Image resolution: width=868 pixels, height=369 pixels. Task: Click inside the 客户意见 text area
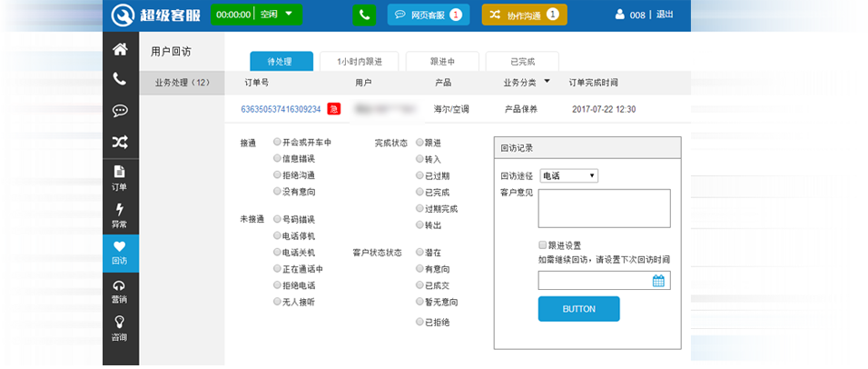[604, 208]
